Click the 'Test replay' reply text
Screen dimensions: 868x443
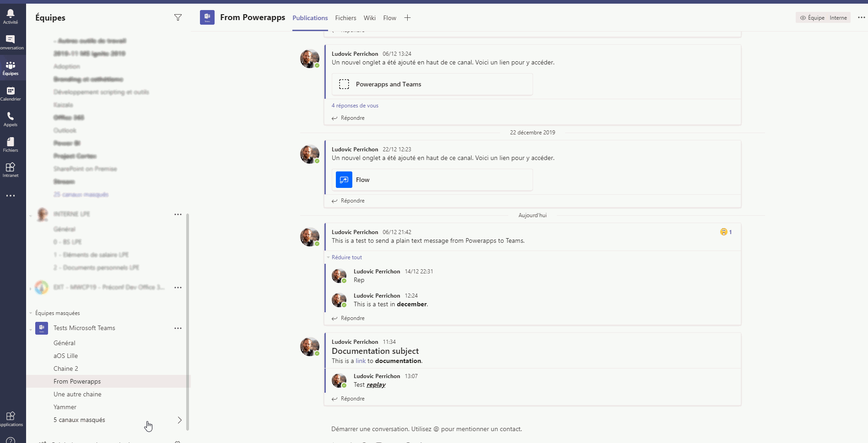pyautogui.click(x=370, y=384)
